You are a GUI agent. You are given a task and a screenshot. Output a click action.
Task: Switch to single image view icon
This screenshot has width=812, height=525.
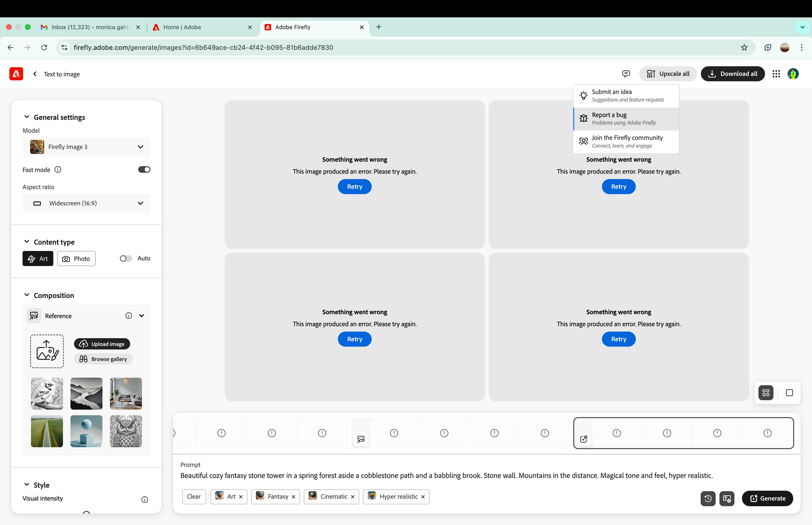coord(789,393)
